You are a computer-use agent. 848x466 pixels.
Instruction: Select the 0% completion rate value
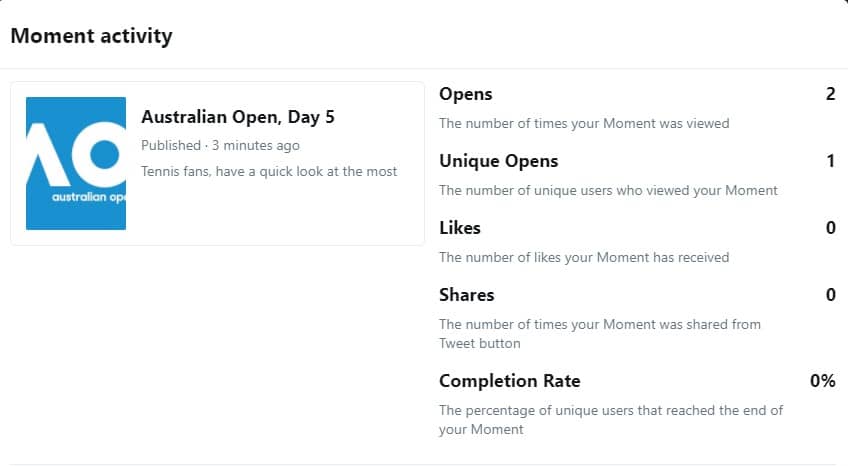click(823, 381)
